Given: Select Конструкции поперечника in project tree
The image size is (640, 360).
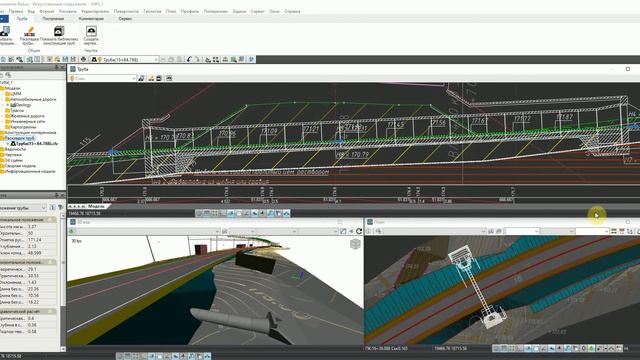Looking at the screenshot, I should click(x=31, y=133).
